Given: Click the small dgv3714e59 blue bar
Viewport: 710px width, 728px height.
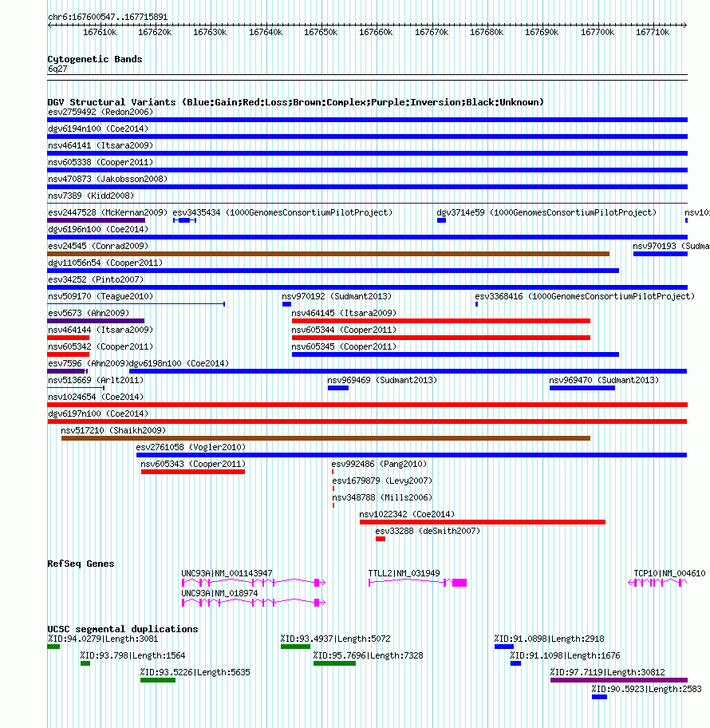Looking at the screenshot, I should [441, 220].
